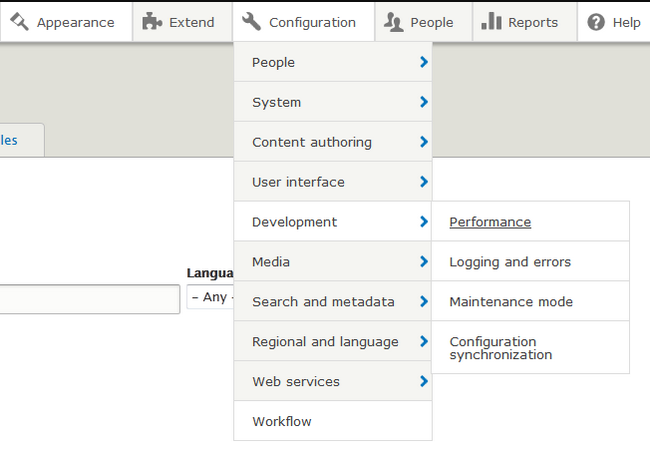This screenshot has width=650, height=449.
Task: Click the text field left of Language
Action: click(x=90, y=299)
